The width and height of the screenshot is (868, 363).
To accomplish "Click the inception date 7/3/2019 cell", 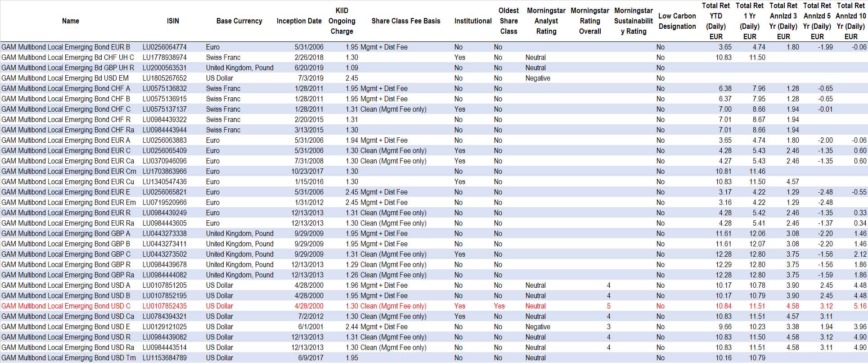I will 310,78.
